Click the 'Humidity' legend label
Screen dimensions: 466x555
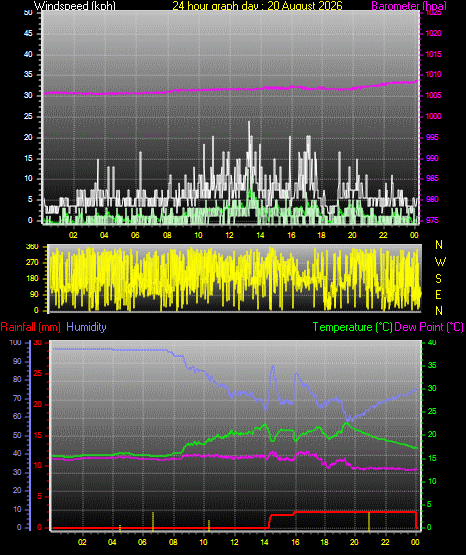click(86, 327)
